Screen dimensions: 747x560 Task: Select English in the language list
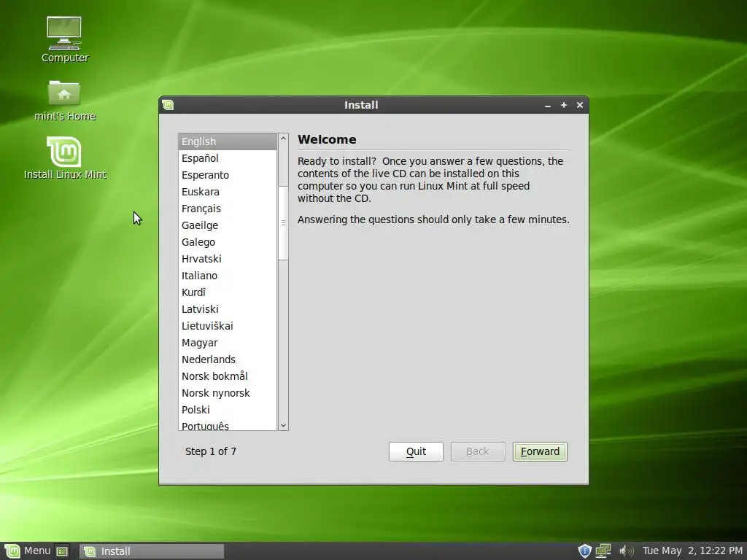point(228,141)
